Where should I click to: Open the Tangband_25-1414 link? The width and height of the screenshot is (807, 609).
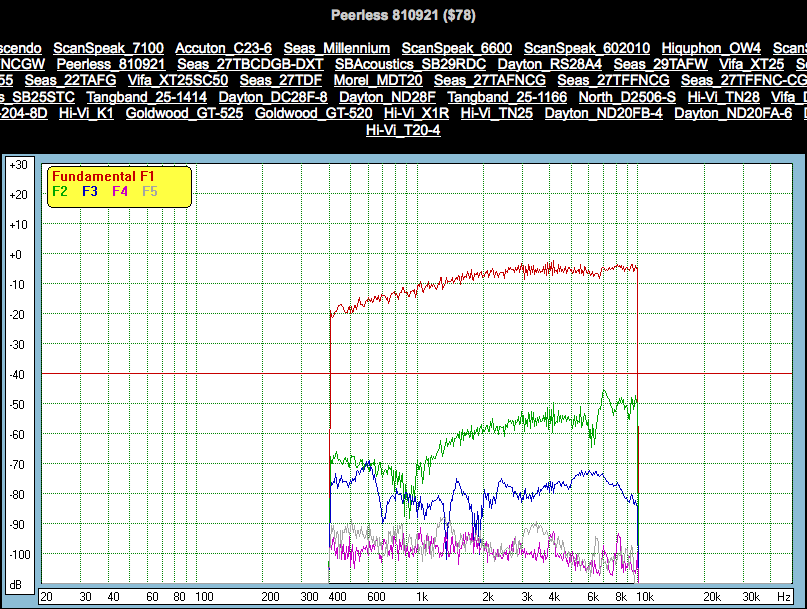(147, 97)
